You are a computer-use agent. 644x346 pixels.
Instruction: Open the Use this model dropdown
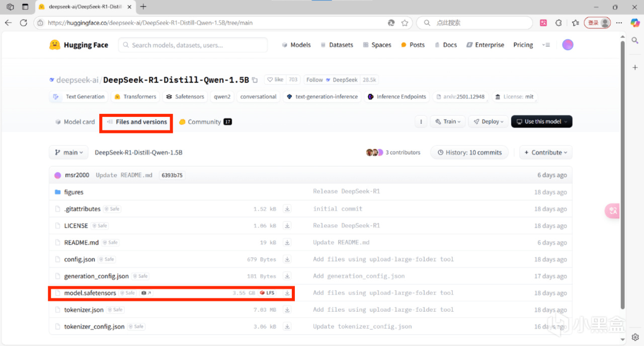542,121
